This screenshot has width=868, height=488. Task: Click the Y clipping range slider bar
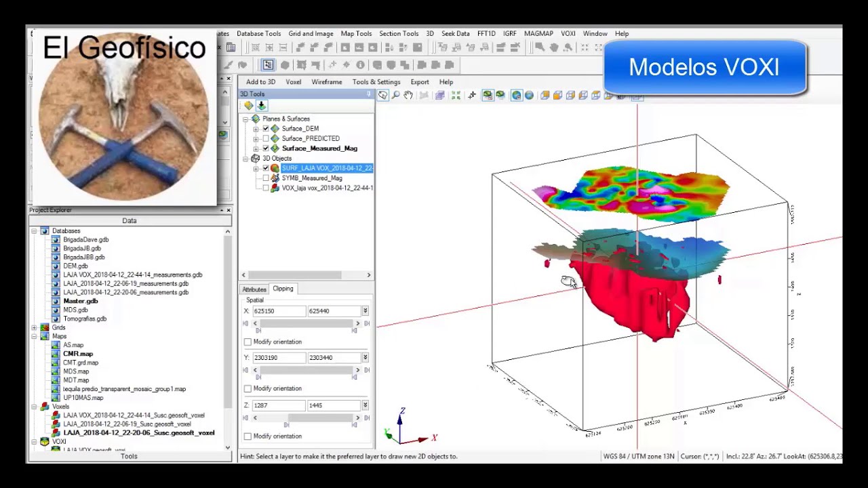click(x=307, y=370)
